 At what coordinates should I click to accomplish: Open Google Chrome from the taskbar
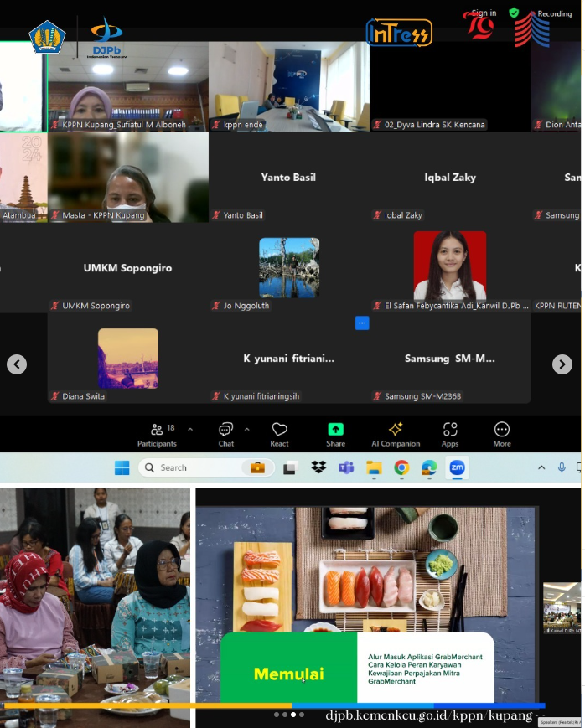401,467
